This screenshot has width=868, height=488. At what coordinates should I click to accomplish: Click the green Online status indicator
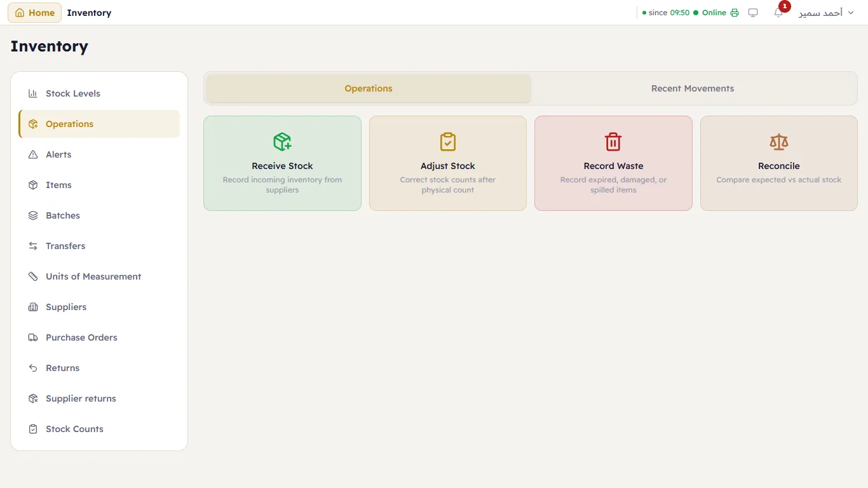tap(710, 13)
